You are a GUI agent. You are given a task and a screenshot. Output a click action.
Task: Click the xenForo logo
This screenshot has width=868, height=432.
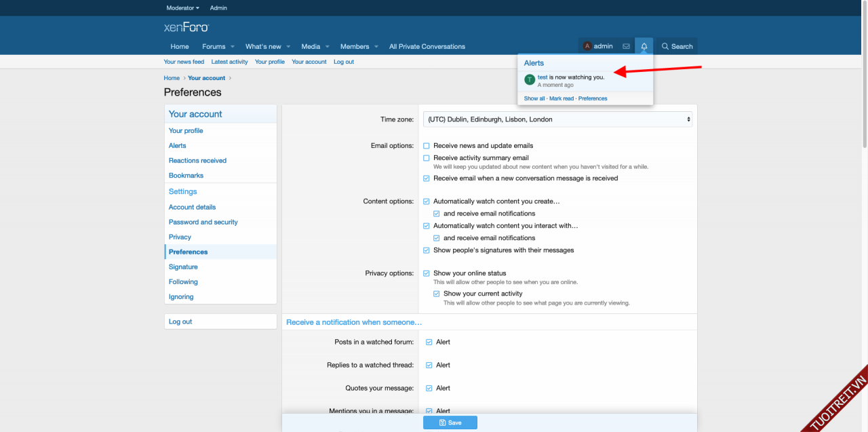coord(186,27)
